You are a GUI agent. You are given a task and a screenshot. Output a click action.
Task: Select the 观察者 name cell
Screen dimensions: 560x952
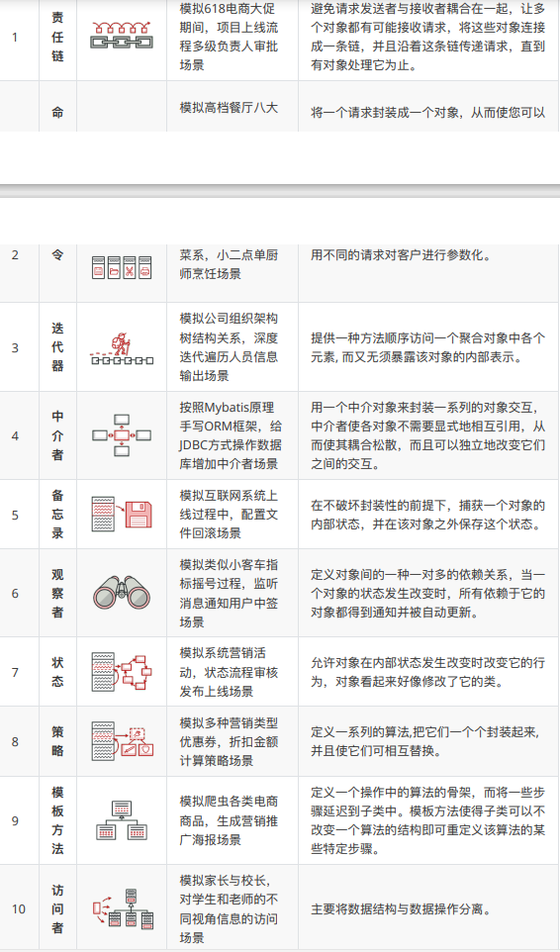[x=57, y=593]
